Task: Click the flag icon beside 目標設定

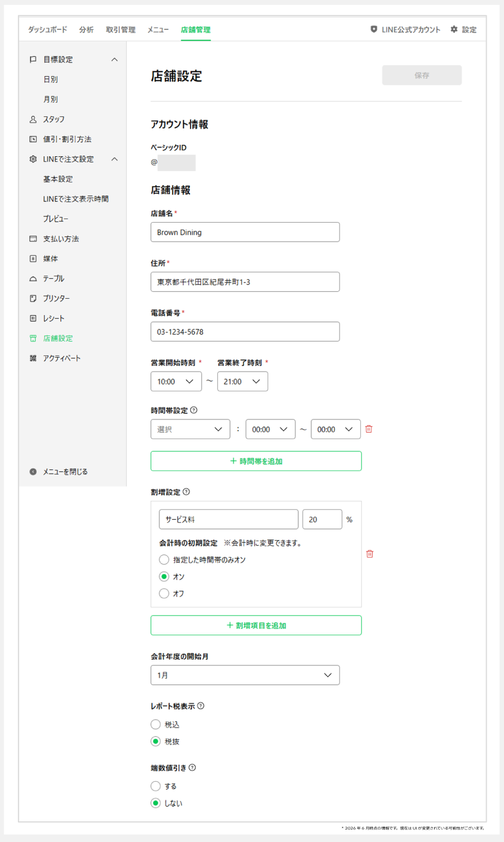Action: [33, 59]
